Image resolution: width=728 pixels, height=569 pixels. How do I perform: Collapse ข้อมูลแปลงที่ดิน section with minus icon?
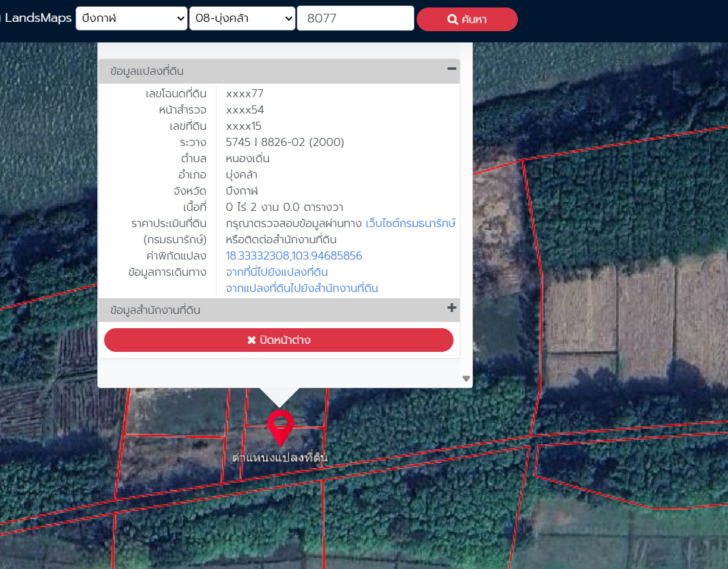pyautogui.click(x=452, y=69)
